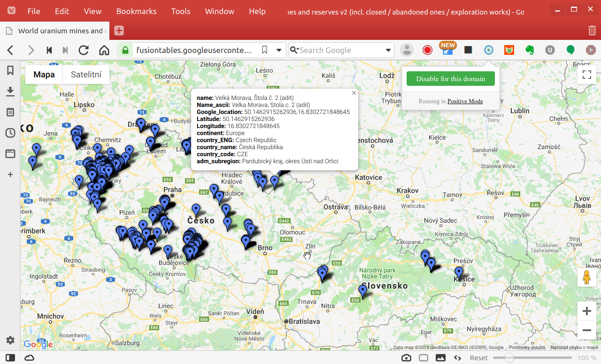
Task: Switch map to Satelitní view
Action: (x=86, y=75)
